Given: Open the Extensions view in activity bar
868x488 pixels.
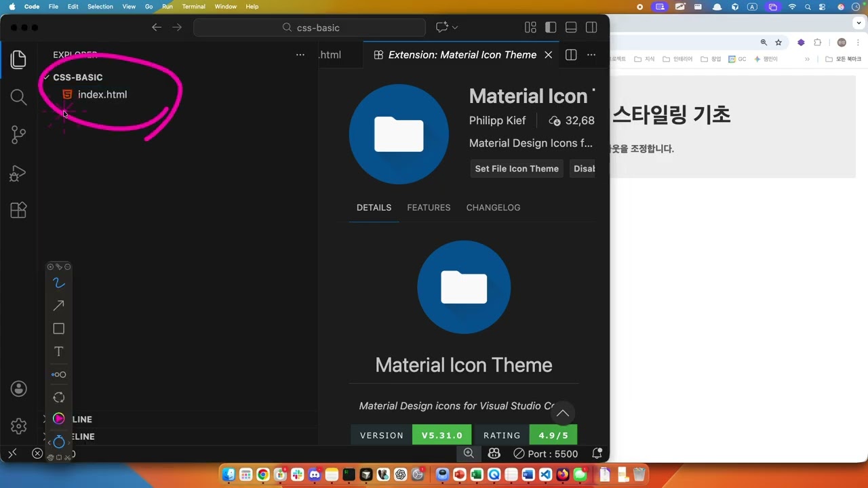Looking at the screenshot, I should tap(18, 210).
